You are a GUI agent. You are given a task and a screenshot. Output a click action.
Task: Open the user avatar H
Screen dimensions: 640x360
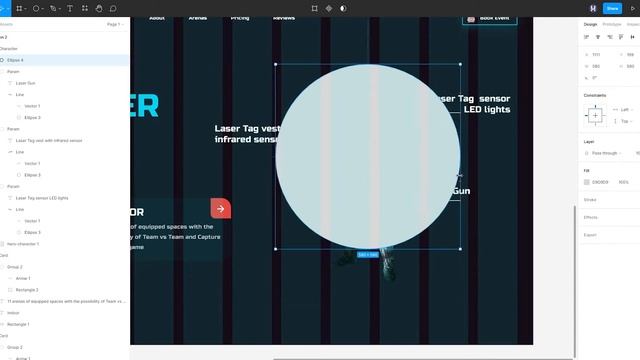point(593,8)
